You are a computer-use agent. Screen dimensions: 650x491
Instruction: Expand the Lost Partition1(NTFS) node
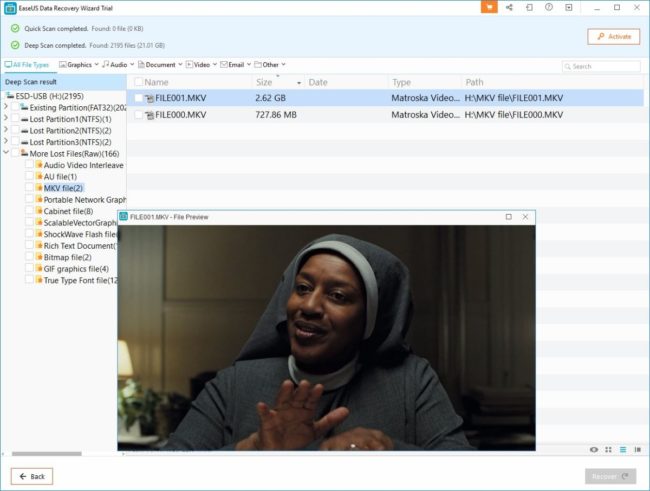click(6, 118)
